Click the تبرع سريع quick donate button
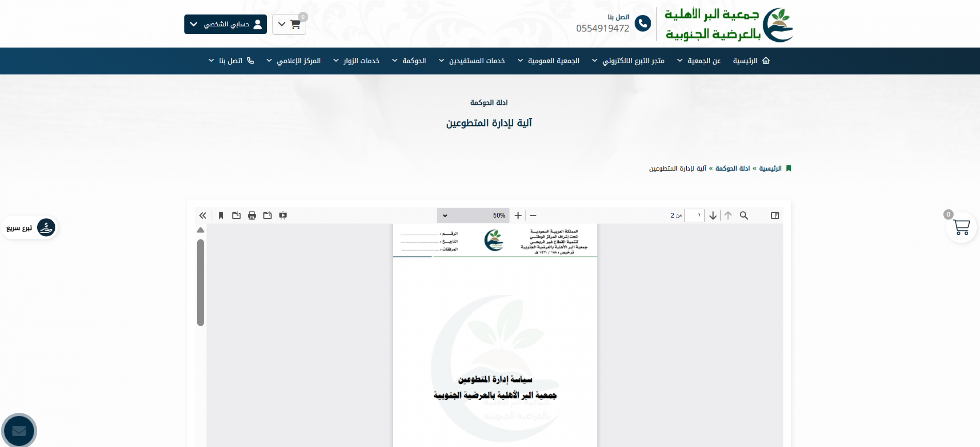Image resolution: width=980 pixels, height=447 pixels. (30, 228)
